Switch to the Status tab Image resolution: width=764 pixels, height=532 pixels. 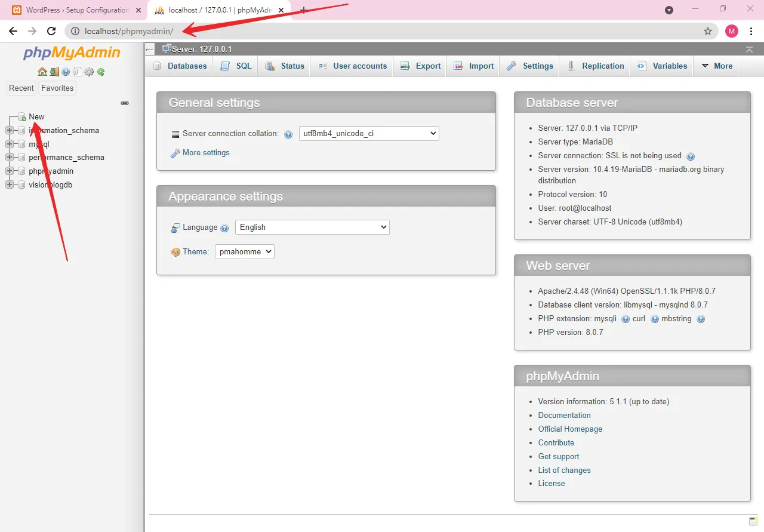pyautogui.click(x=285, y=66)
